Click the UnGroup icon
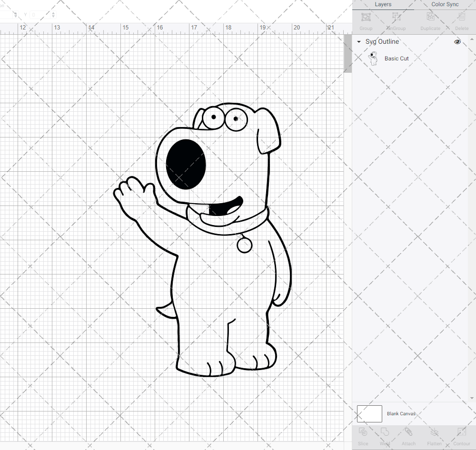 (396, 20)
